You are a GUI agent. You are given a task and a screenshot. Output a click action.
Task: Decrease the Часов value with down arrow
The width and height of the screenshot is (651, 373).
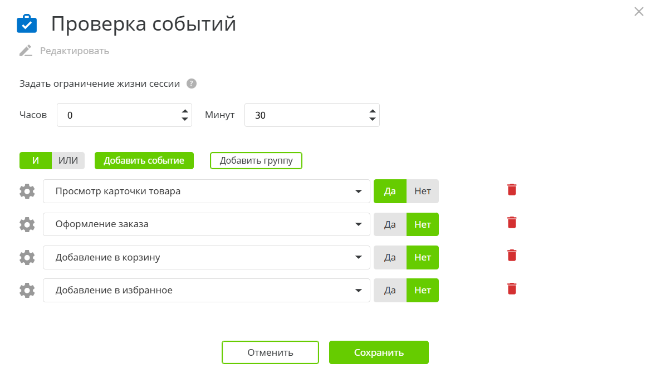(x=185, y=119)
